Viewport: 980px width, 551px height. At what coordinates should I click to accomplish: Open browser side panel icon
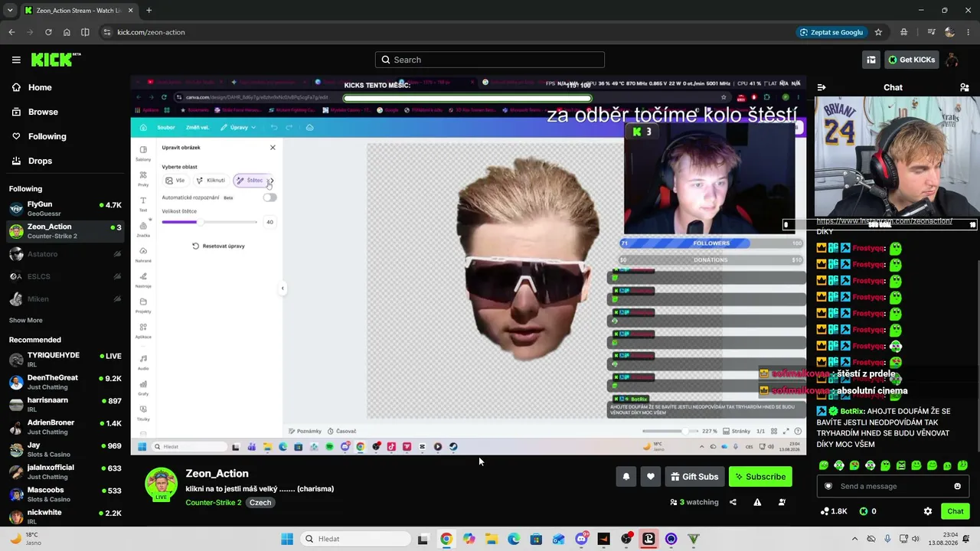point(85,32)
